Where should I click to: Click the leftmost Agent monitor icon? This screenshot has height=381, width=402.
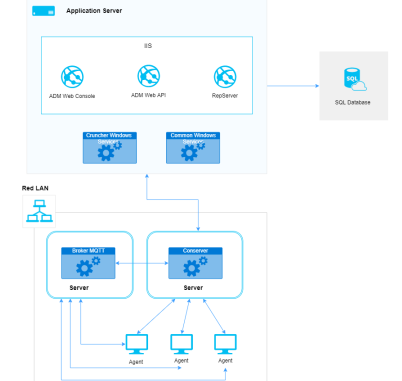coord(137,344)
